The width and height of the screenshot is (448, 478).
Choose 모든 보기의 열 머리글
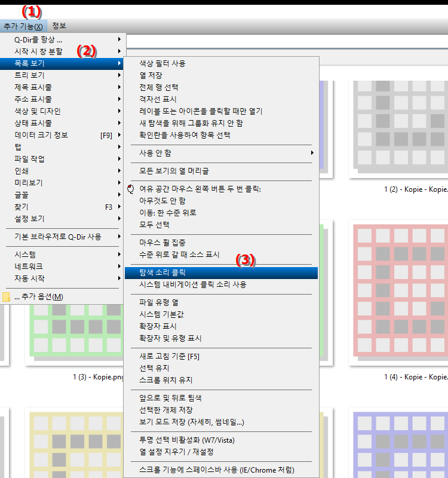221,171
